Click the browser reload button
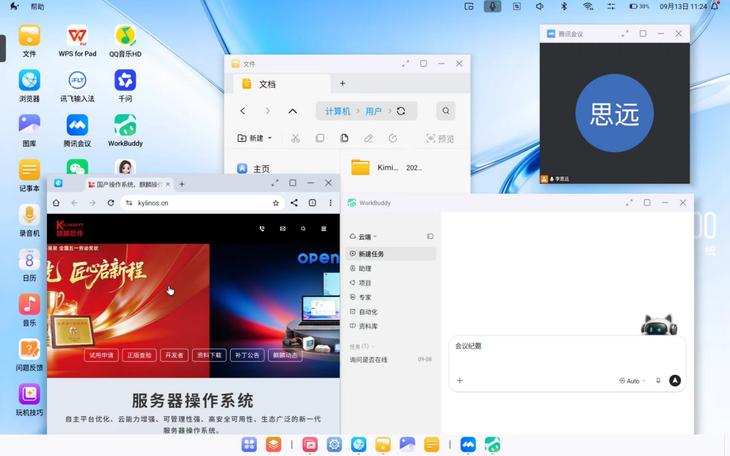The height and width of the screenshot is (456, 730). pyautogui.click(x=110, y=203)
